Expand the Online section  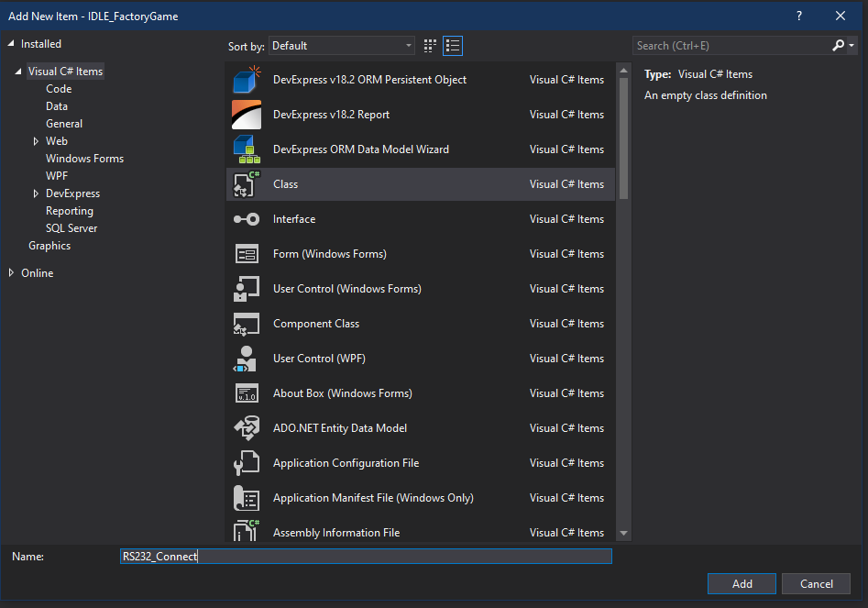12,273
